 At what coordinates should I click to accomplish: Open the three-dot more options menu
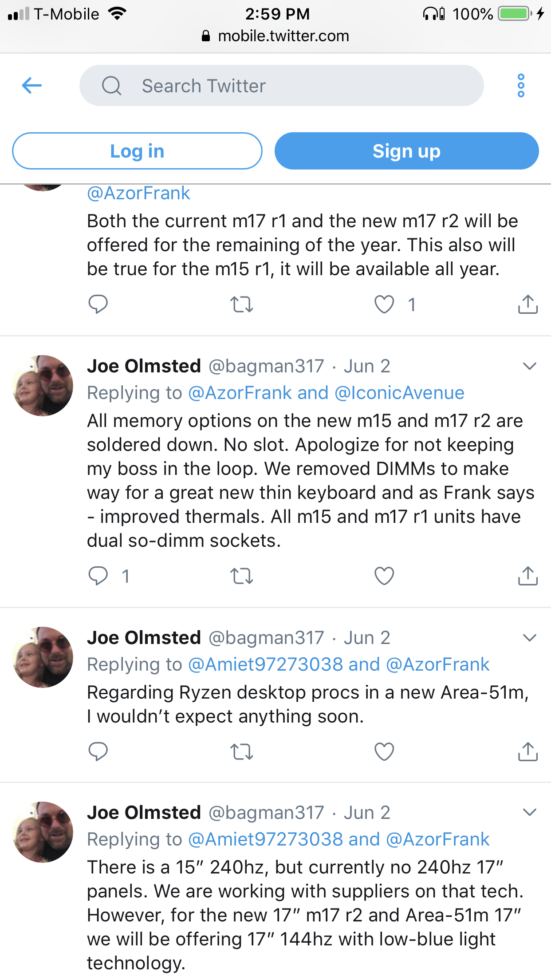(521, 85)
